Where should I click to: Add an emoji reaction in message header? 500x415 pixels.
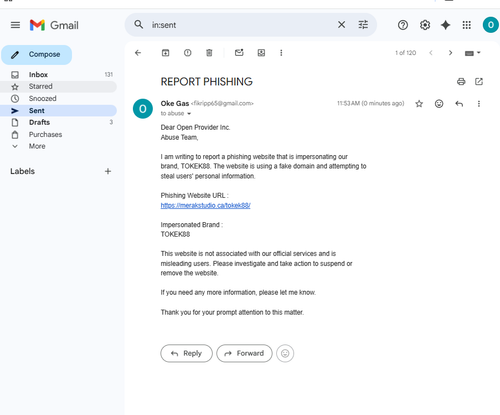coord(439,104)
